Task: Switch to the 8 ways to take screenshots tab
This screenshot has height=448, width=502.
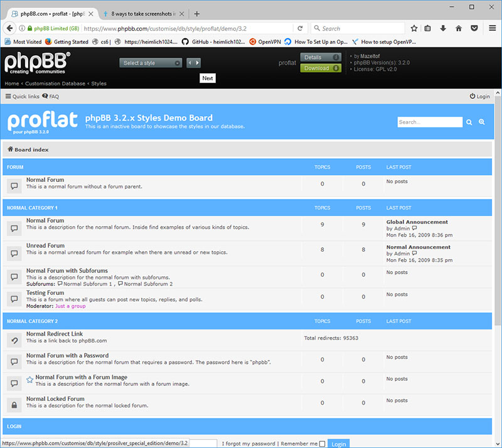Action: (x=140, y=14)
